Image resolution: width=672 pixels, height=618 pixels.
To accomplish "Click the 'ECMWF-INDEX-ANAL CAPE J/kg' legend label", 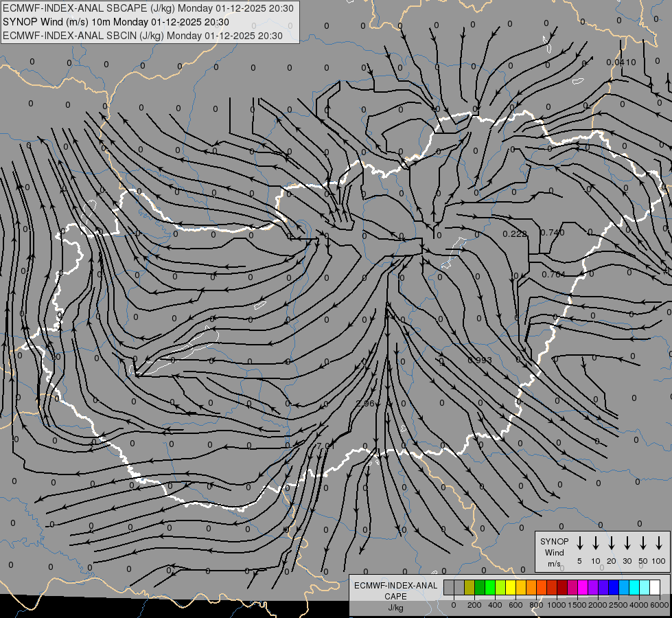I will tap(395, 596).
